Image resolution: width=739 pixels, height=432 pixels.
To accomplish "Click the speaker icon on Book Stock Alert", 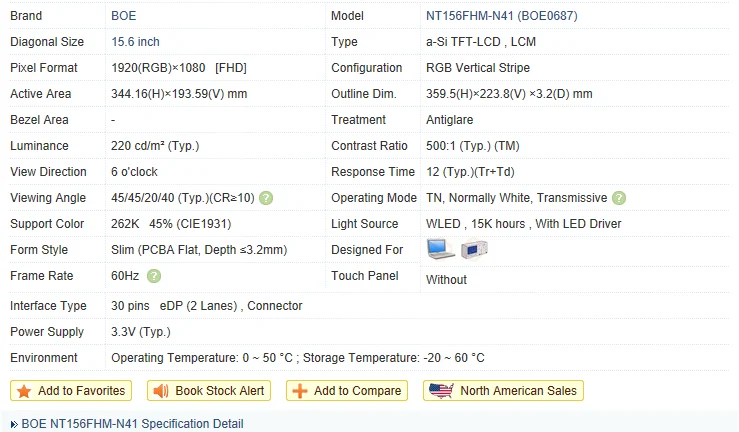I will click(x=161, y=391).
